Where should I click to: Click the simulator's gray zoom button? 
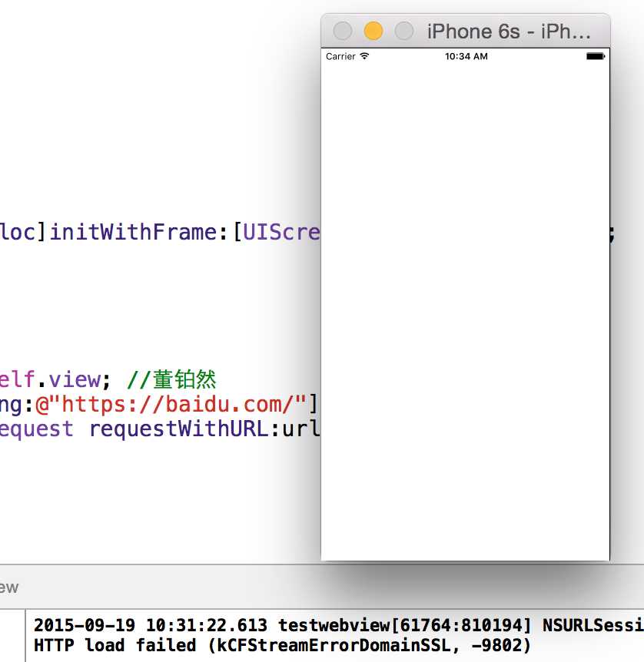(x=404, y=31)
